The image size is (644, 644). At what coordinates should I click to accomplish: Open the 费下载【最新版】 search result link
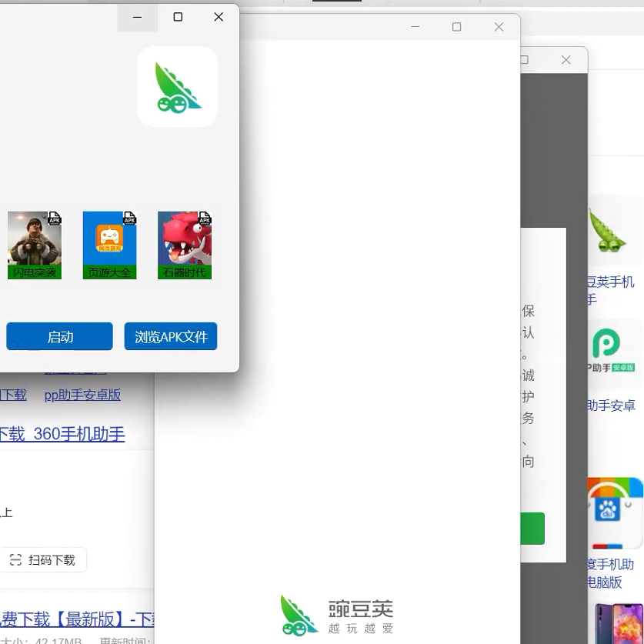coord(77,619)
